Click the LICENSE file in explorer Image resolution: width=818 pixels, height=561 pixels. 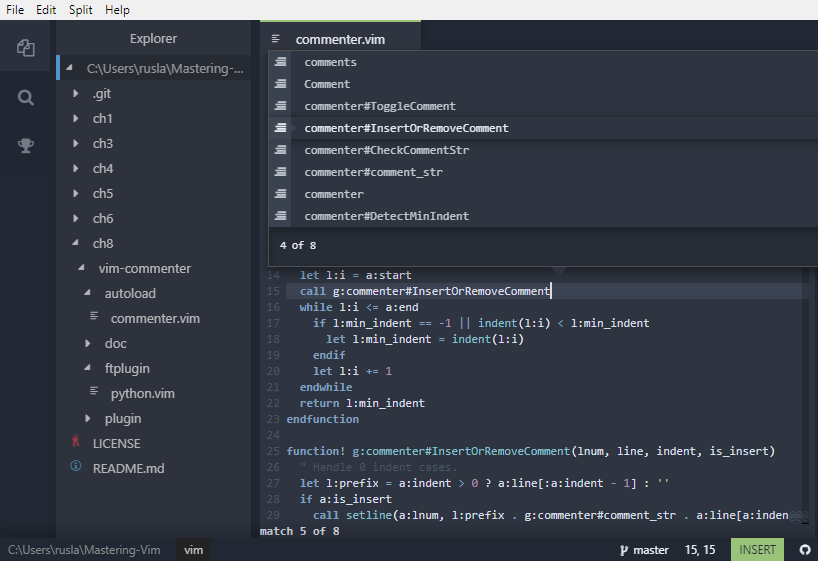[116, 443]
